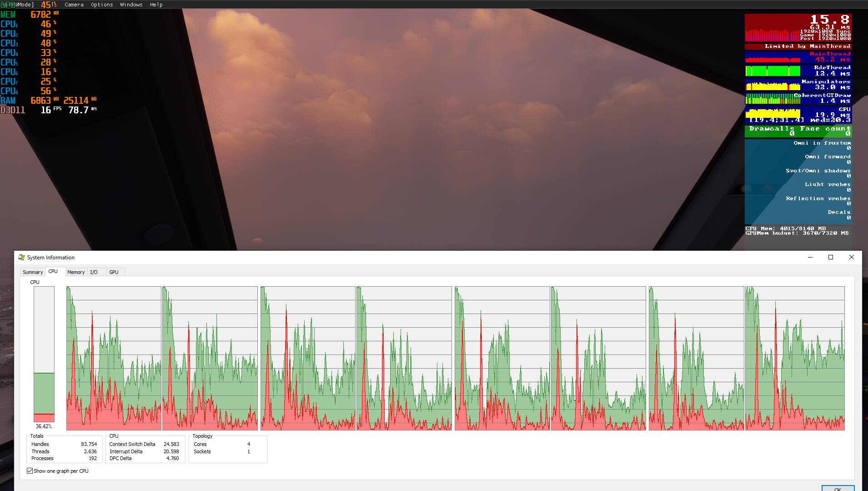Click the Handles value 83.754
868x491 pixels.
89,444
